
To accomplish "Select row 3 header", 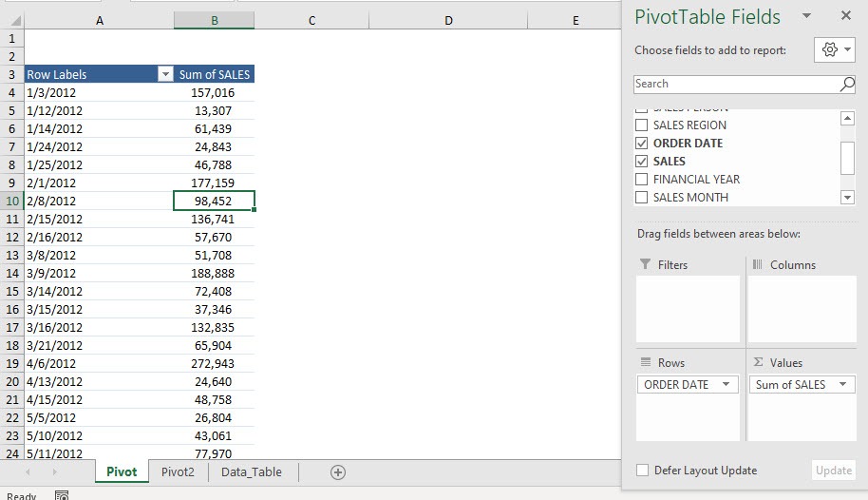I will pyautogui.click(x=12, y=74).
